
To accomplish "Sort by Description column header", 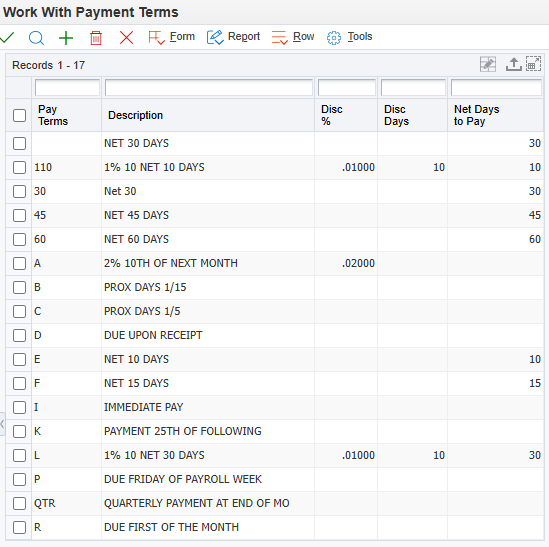I will [x=135, y=115].
